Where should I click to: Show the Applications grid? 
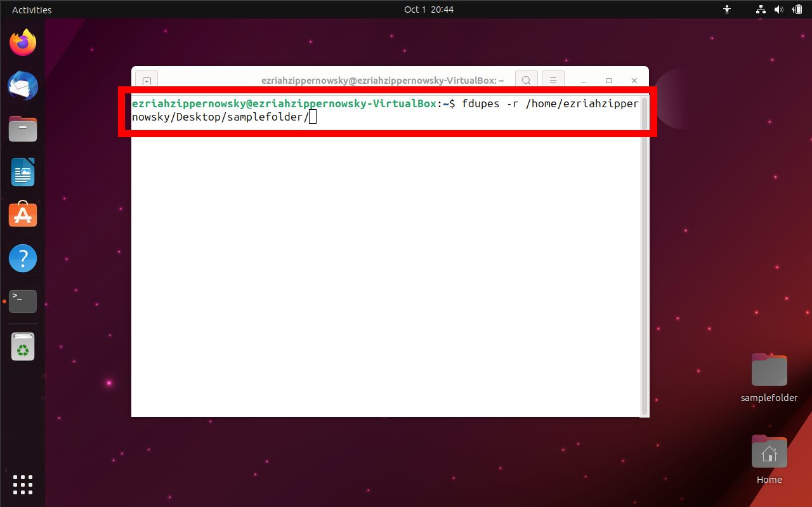23,484
